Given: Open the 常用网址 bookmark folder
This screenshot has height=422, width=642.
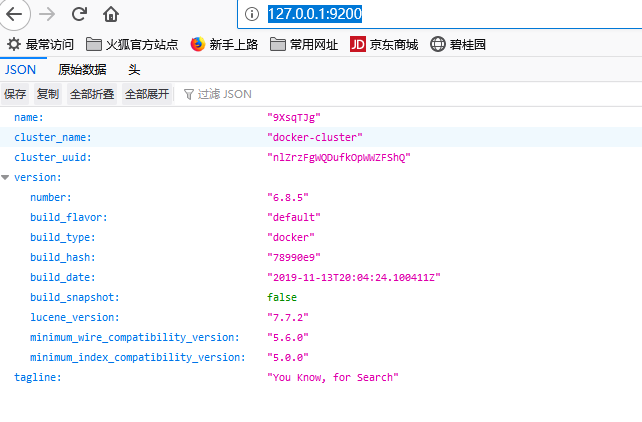Looking at the screenshot, I should pyautogui.click(x=304, y=44).
